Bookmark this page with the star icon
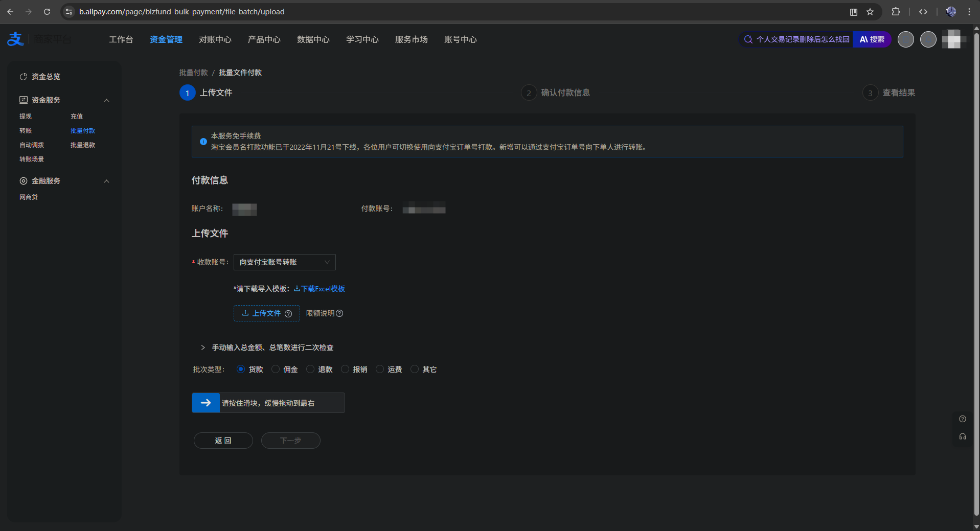980x531 pixels. pyautogui.click(x=870, y=12)
